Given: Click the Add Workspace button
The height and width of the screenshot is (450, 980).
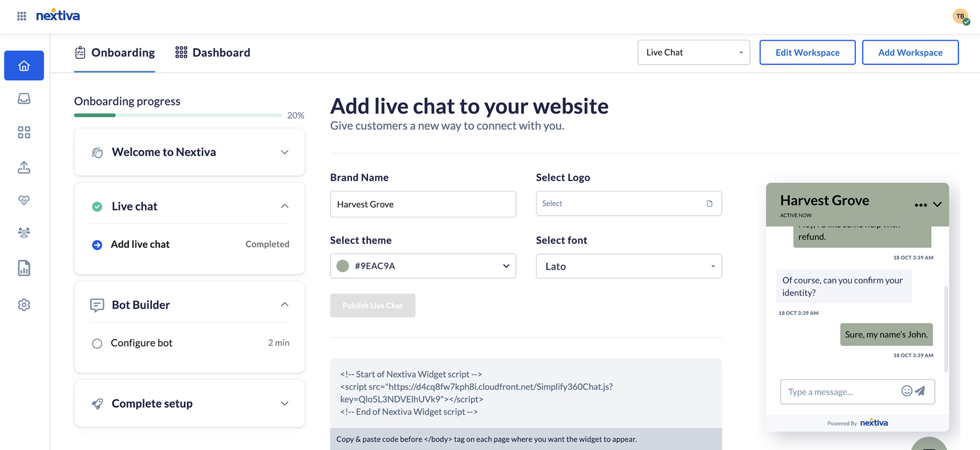Looking at the screenshot, I should click(x=910, y=53).
